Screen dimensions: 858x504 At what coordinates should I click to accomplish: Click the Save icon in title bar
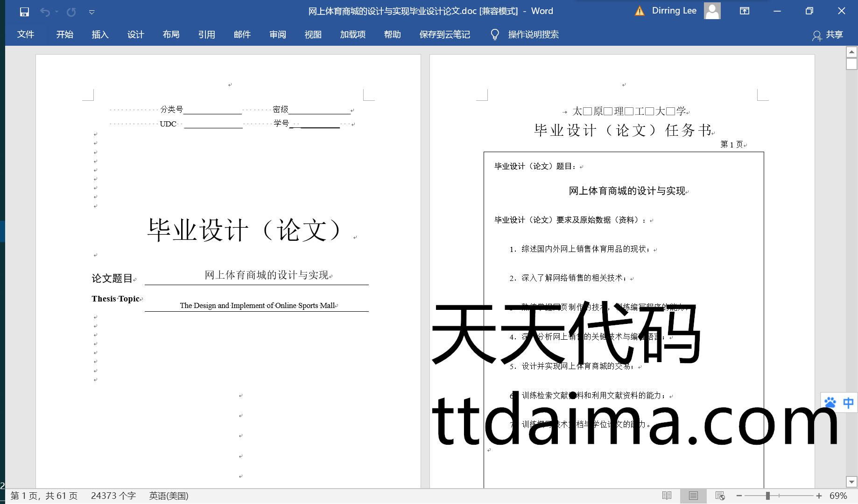[x=24, y=12]
